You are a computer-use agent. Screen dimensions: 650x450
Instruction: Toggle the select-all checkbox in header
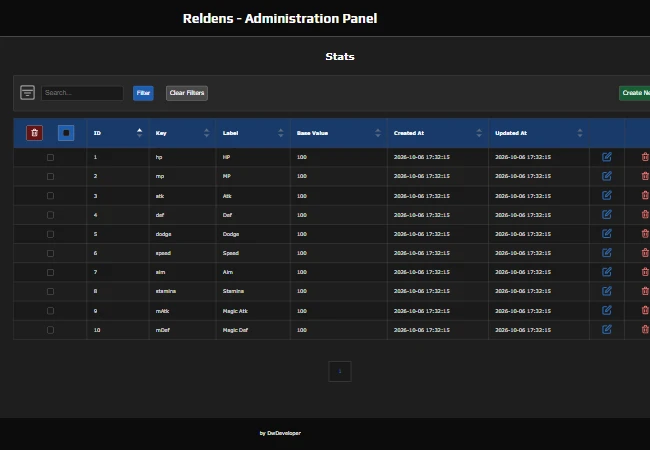pyautogui.click(x=66, y=133)
